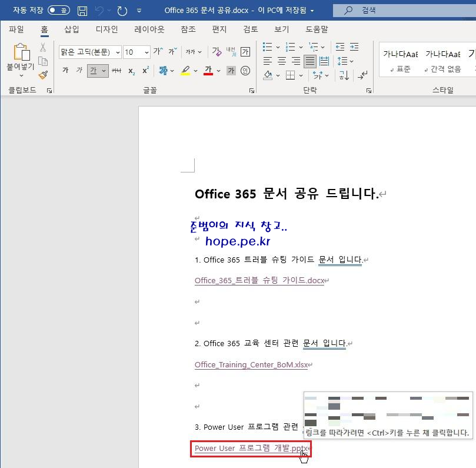Open the 레이아웃 tab
Screen dimensions: 476x468
[149, 29]
